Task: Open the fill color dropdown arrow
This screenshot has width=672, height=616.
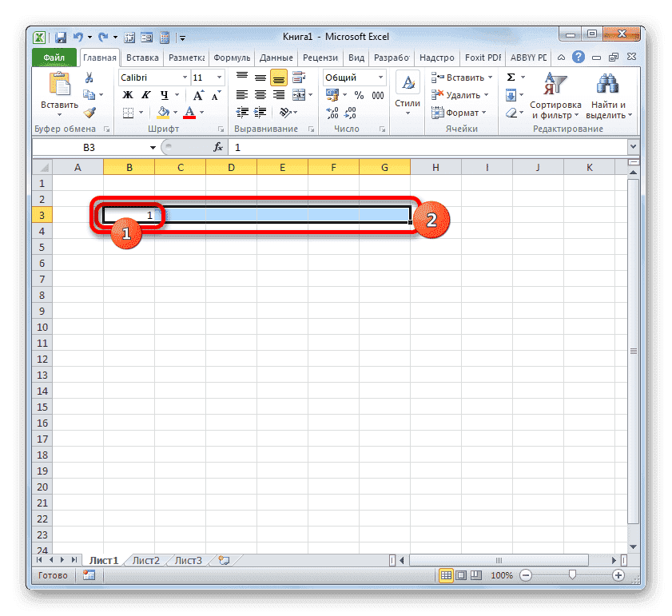Action: click(x=176, y=112)
